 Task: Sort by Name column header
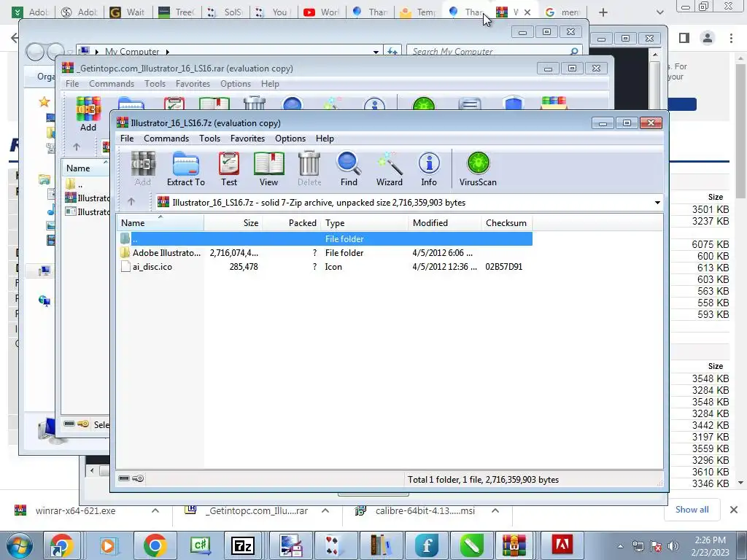(x=160, y=223)
